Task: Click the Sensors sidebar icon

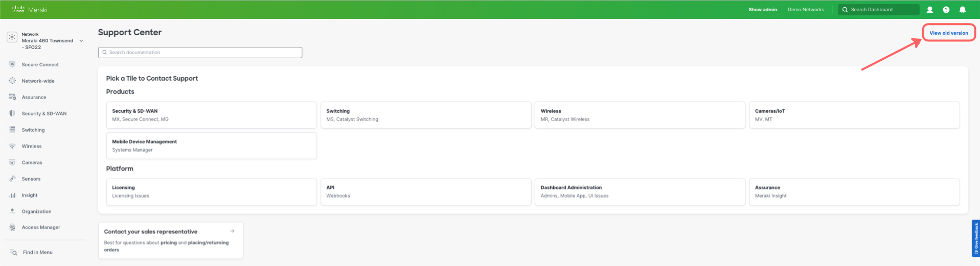Action: 12,179
